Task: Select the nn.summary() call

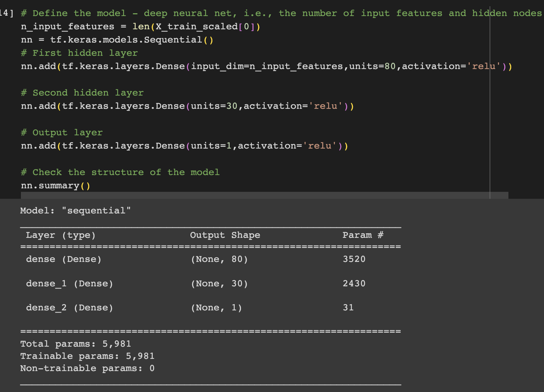Action: coord(55,186)
